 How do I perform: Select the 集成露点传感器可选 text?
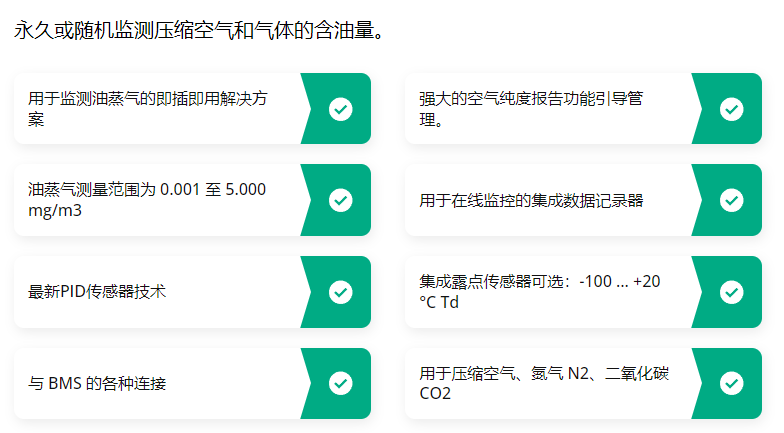[491, 282]
